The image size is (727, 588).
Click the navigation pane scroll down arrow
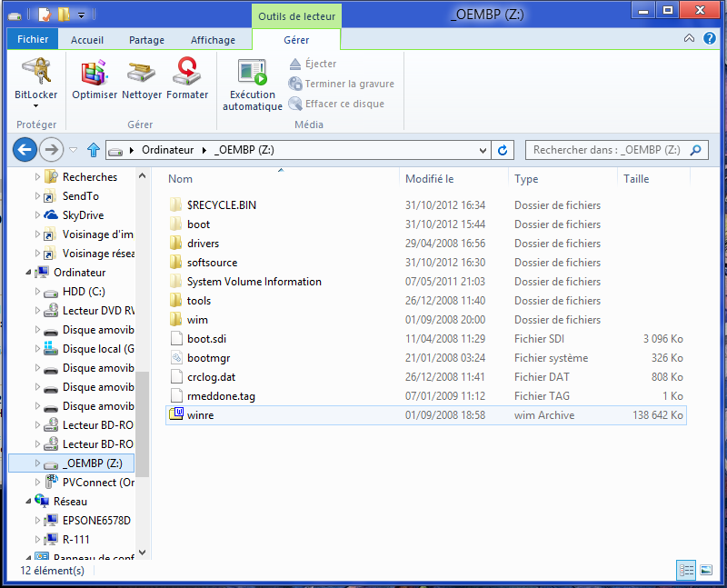pyautogui.click(x=143, y=553)
